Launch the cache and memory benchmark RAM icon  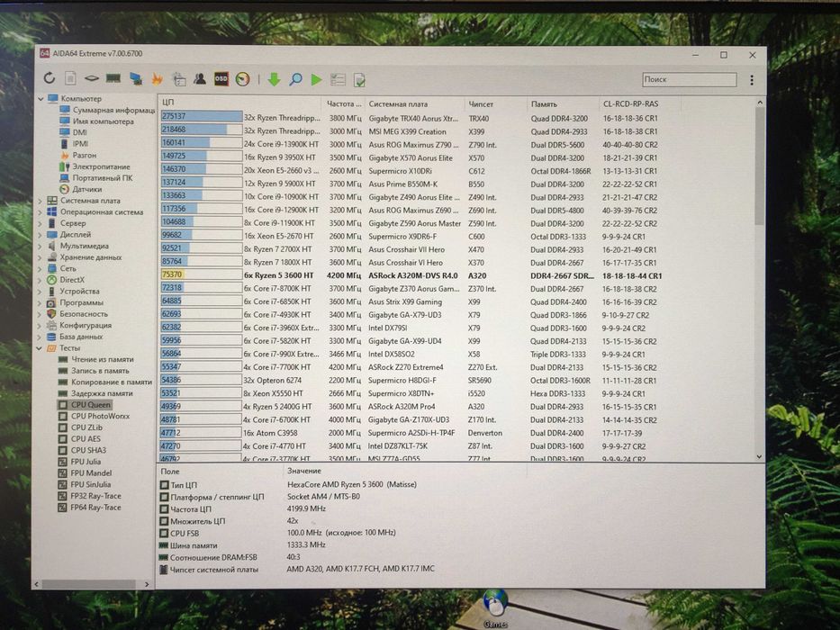113,78
